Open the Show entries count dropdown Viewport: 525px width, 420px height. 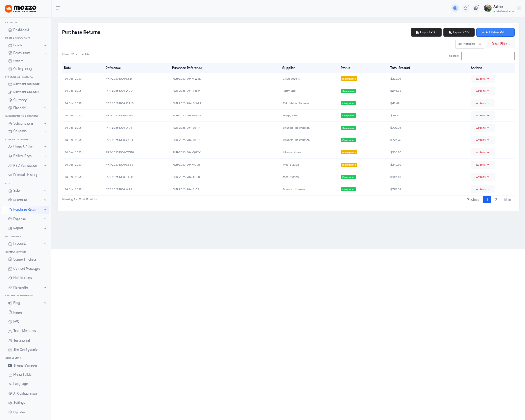[x=75, y=55]
